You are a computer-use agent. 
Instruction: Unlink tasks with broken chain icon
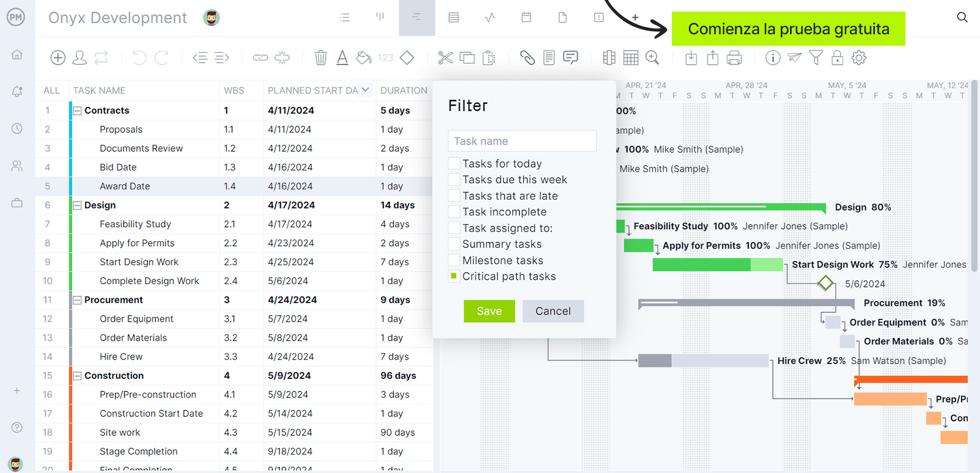(282, 58)
